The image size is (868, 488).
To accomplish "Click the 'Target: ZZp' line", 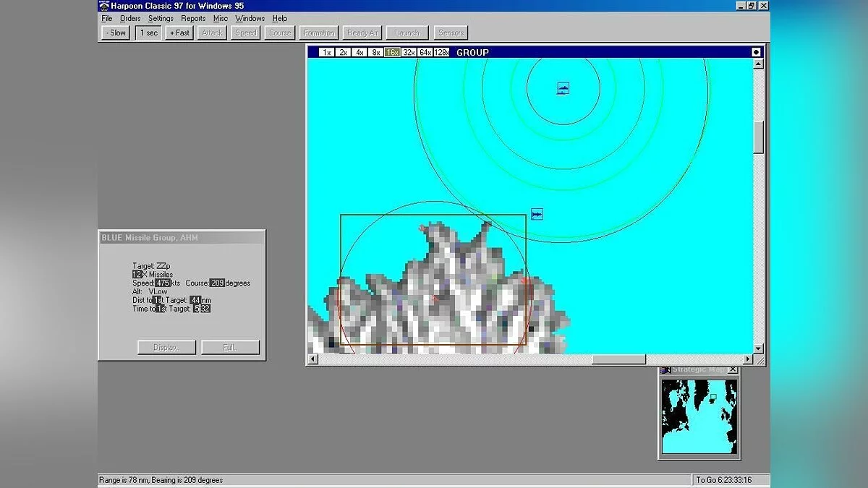I will tap(151, 266).
